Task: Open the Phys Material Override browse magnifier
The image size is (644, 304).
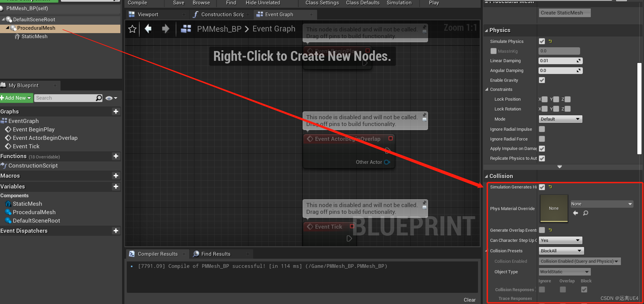Action: coord(585,213)
